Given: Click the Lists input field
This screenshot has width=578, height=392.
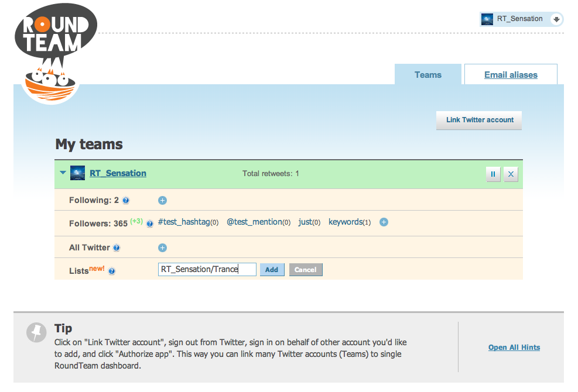Looking at the screenshot, I should pos(207,269).
